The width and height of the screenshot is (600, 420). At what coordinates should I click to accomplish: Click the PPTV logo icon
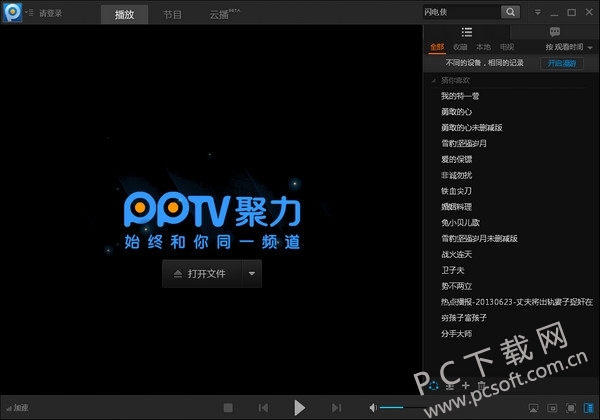13,12
